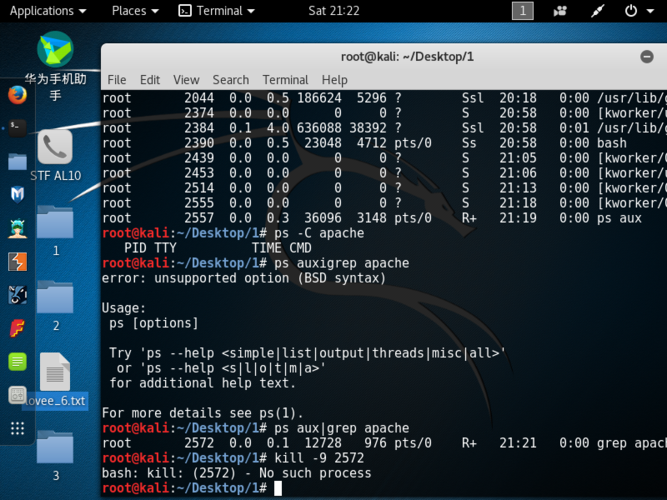The image size is (667, 500).
Task: Open the power system menu
Action: (x=639, y=11)
